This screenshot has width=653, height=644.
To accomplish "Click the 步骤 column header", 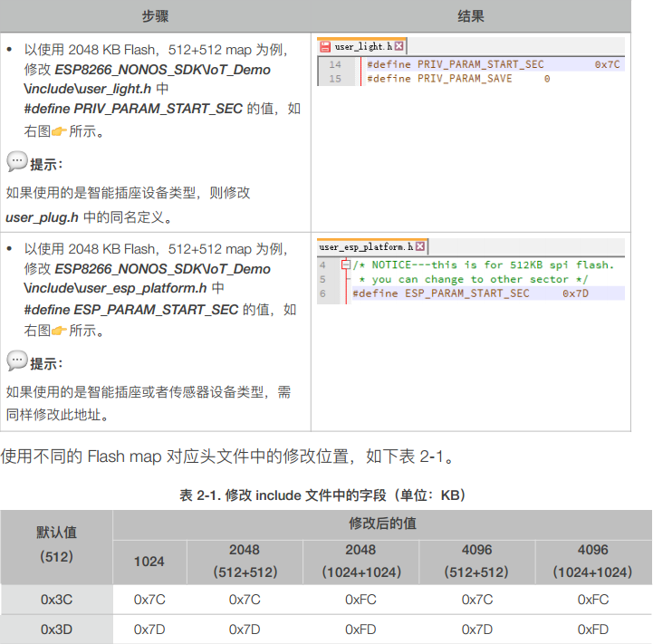I will pos(156,16).
